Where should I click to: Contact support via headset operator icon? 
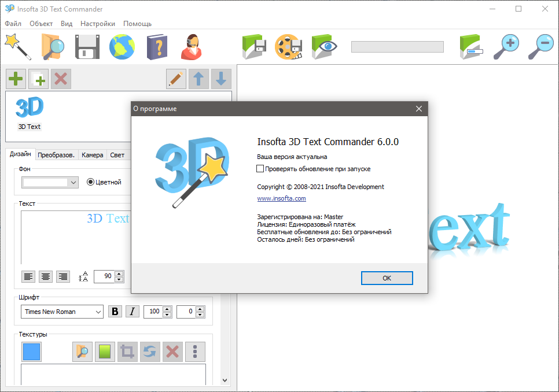coord(192,47)
